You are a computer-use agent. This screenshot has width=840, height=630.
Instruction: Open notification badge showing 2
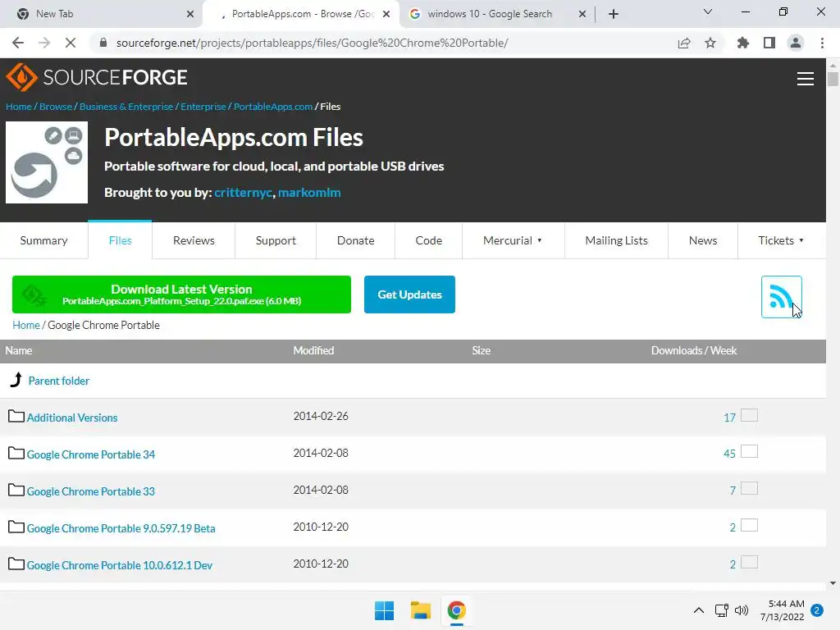(817, 610)
